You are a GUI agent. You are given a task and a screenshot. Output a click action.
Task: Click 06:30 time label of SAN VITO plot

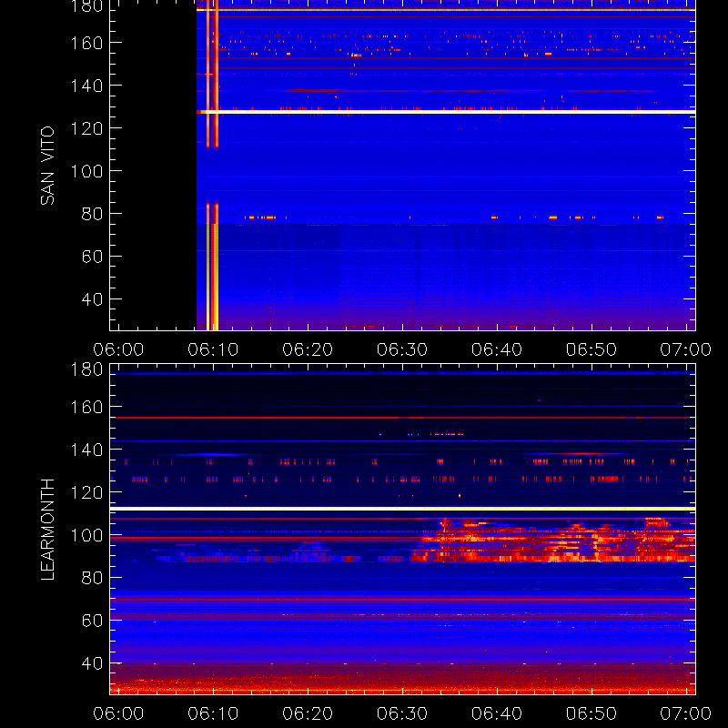point(402,349)
